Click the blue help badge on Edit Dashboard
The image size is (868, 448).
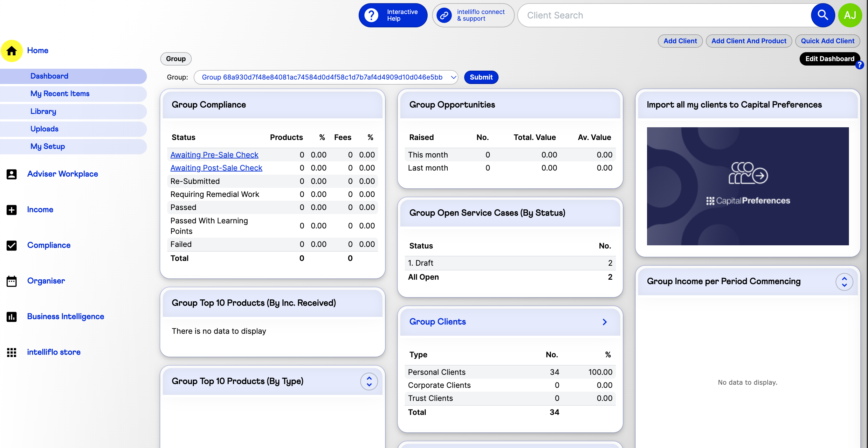[x=860, y=65]
